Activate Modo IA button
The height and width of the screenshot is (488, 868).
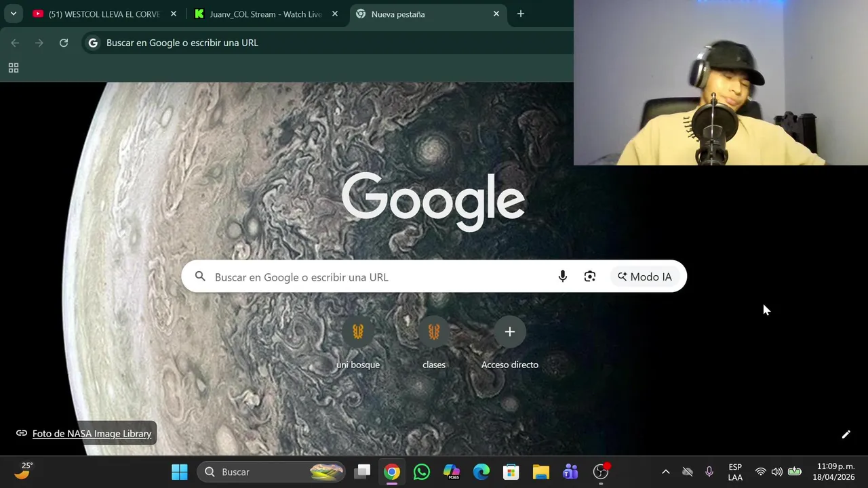tap(644, 277)
